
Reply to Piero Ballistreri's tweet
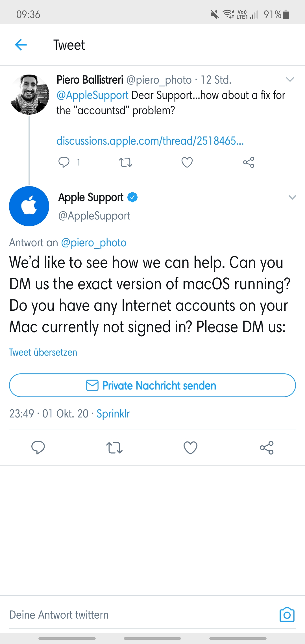click(x=64, y=162)
